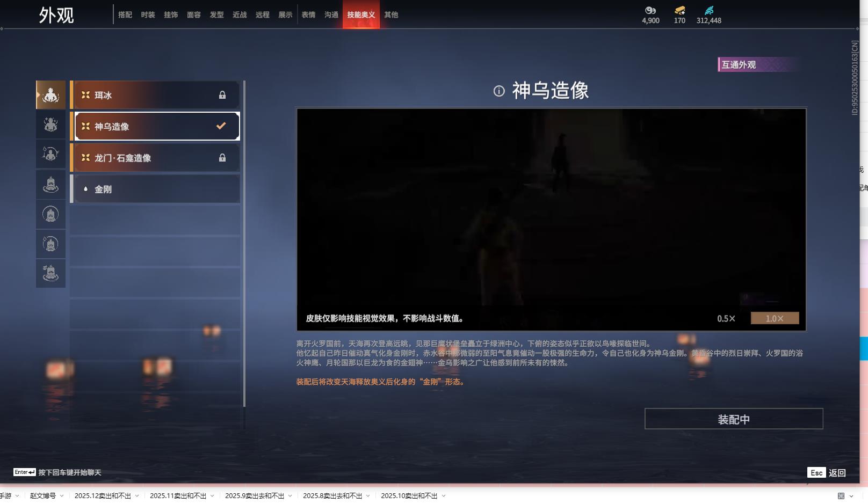
Task: Switch to the 近战 tab
Action: [240, 15]
